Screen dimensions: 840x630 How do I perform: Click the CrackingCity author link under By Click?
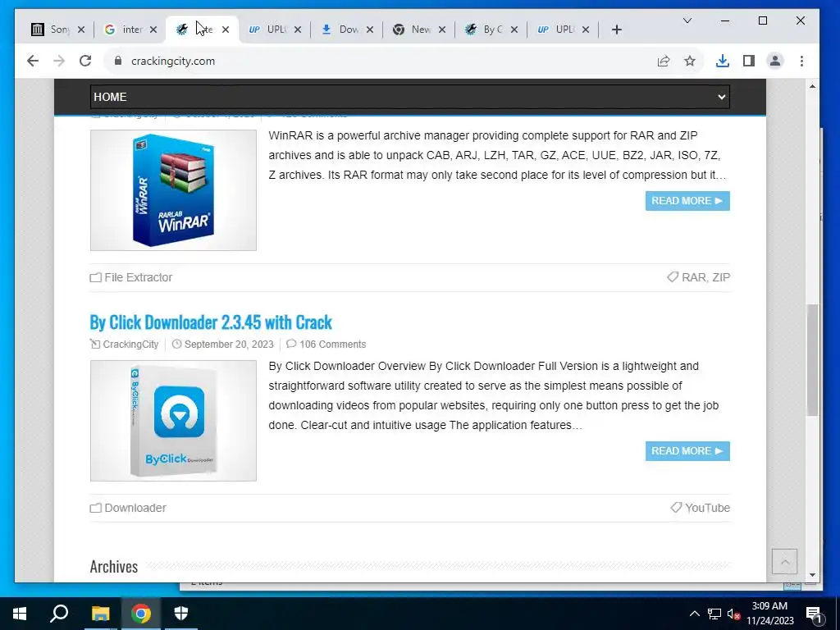[x=130, y=345]
